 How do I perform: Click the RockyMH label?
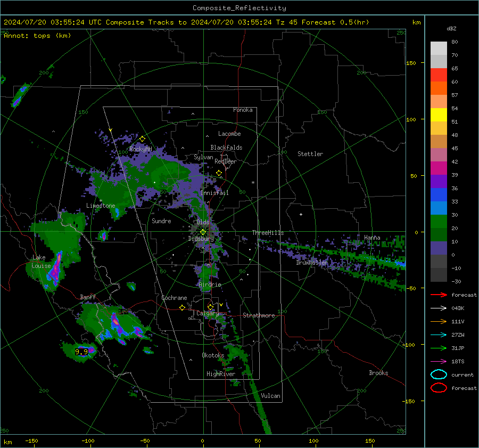click(141, 149)
